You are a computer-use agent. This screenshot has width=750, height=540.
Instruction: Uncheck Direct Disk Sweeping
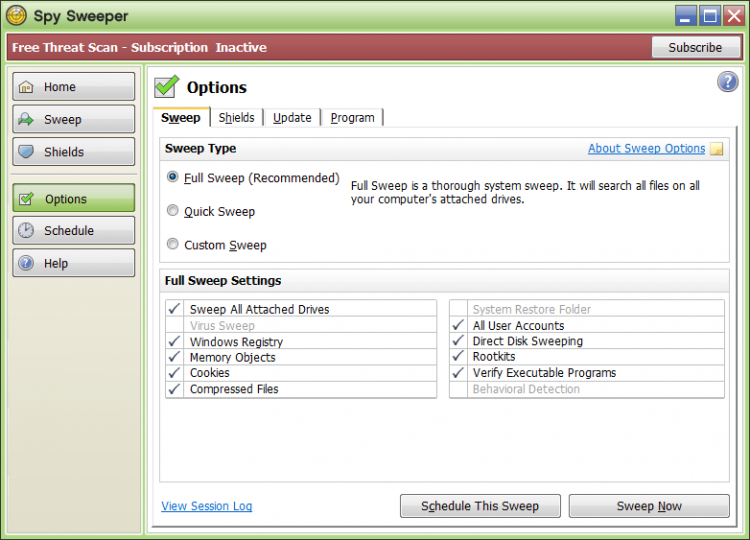[x=458, y=341]
